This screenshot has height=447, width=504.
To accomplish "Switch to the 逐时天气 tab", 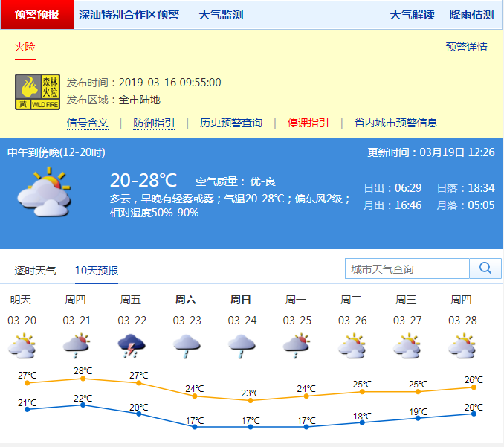I will coord(36,271).
